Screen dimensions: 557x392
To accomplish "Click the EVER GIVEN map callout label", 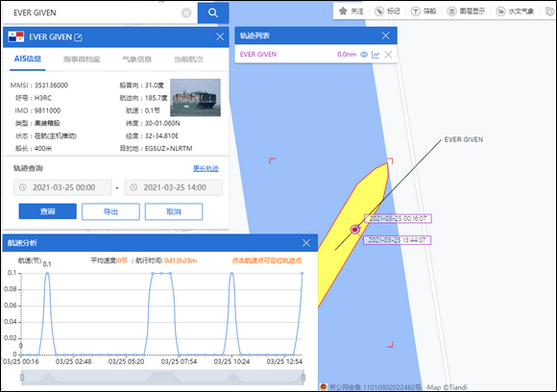I will coord(464,139).
